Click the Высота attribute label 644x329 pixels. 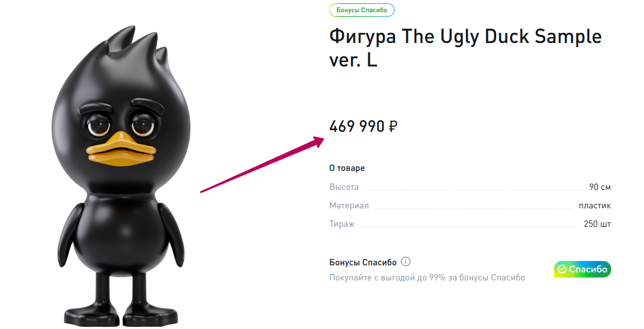344,187
